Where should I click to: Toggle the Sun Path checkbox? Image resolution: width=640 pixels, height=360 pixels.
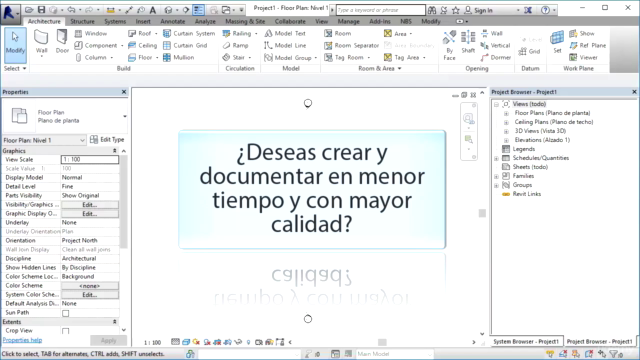click(65, 313)
